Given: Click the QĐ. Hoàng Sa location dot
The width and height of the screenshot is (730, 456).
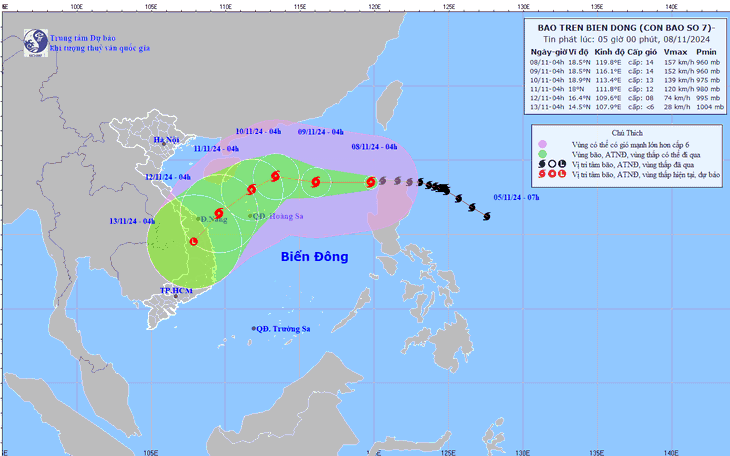Looking at the screenshot, I should pyautogui.click(x=250, y=216).
